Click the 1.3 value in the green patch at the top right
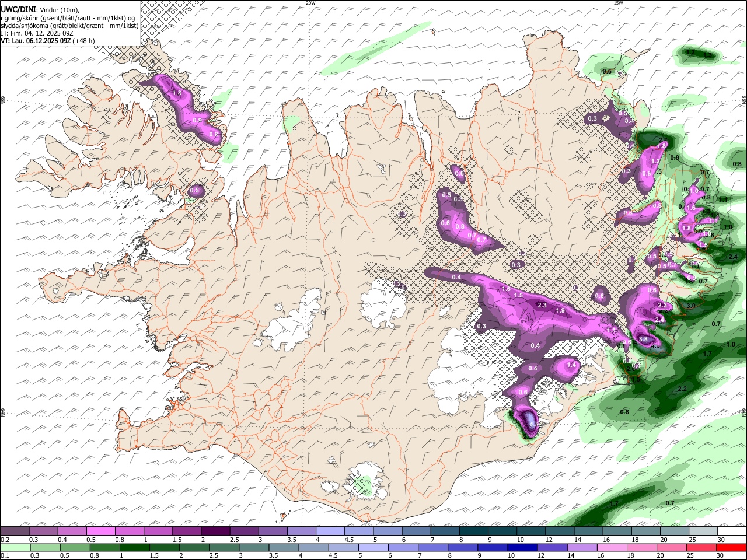747x560 pixels. click(x=708, y=55)
